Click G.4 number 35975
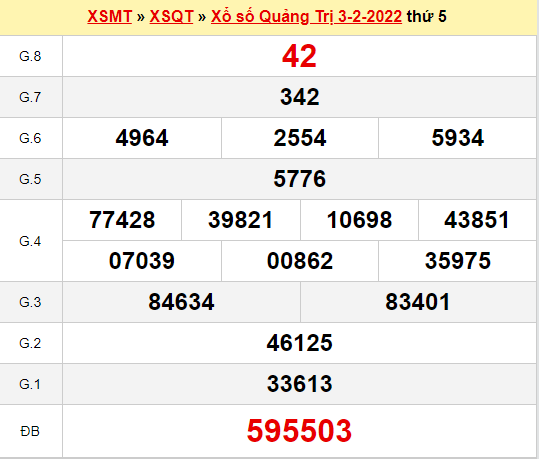The height and width of the screenshot is (459, 539). pos(458,261)
